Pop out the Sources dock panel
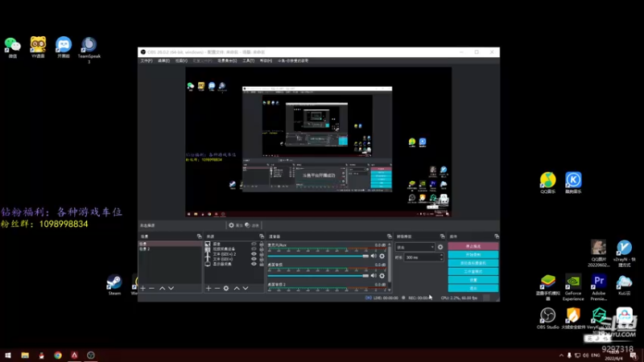Viewport: 644px width, 362px height. 262,237
